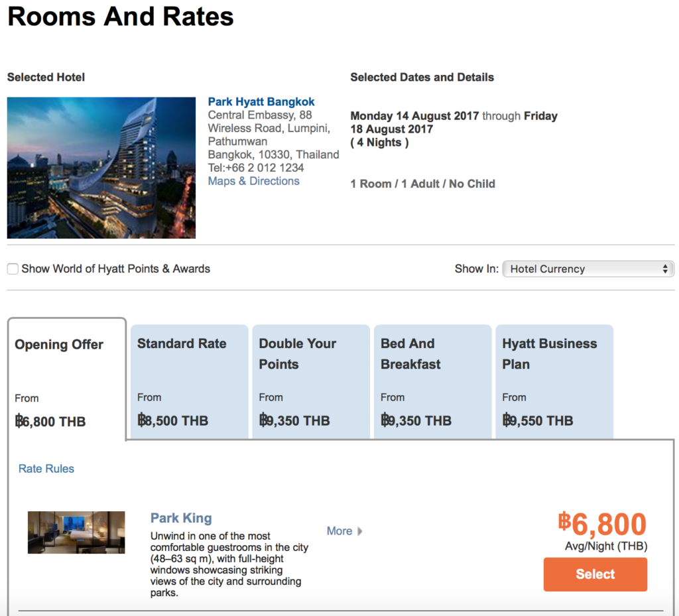Open the Rate Rules link

46,469
